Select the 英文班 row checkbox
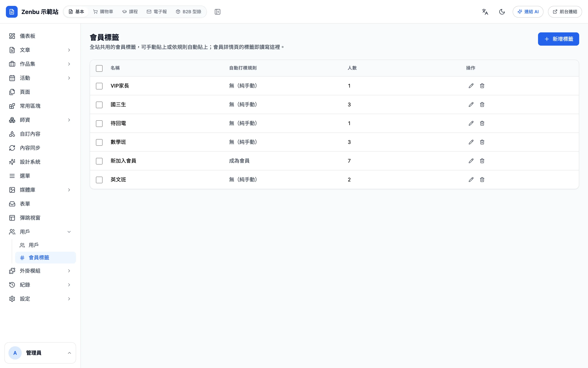The width and height of the screenshot is (588, 368). click(99, 180)
